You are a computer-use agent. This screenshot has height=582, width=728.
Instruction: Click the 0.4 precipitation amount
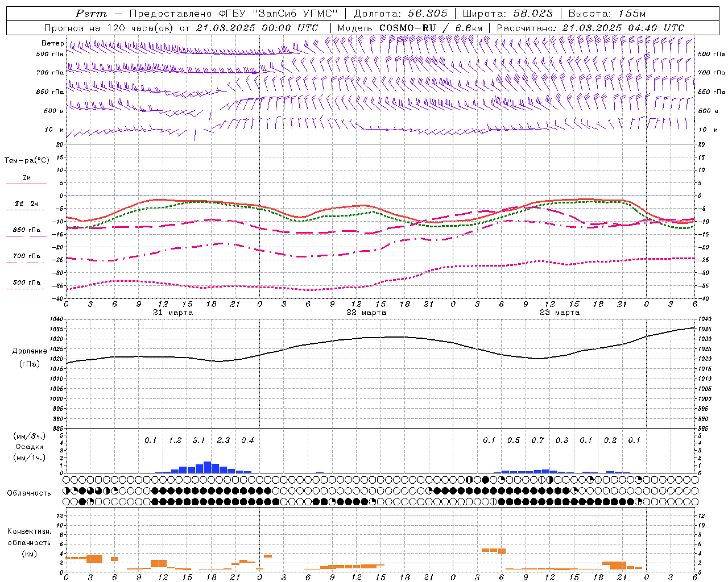point(247,440)
